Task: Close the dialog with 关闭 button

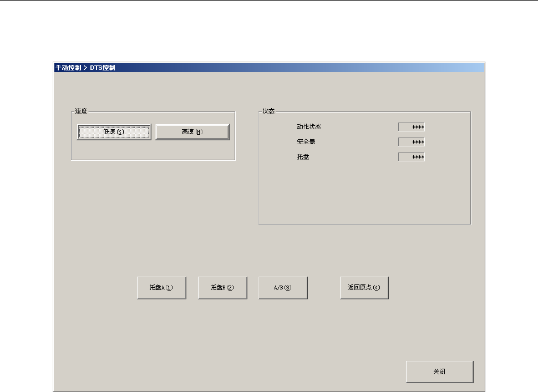Action: (x=439, y=372)
